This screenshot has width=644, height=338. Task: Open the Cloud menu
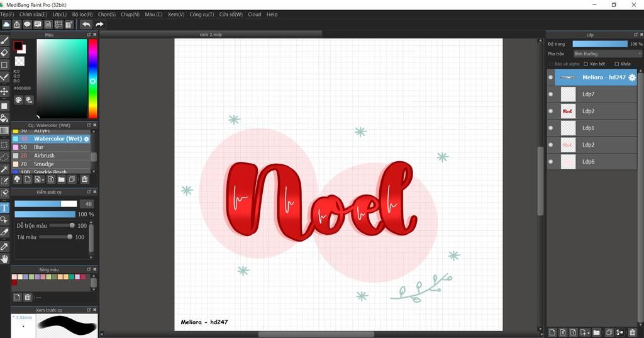pyautogui.click(x=254, y=14)
